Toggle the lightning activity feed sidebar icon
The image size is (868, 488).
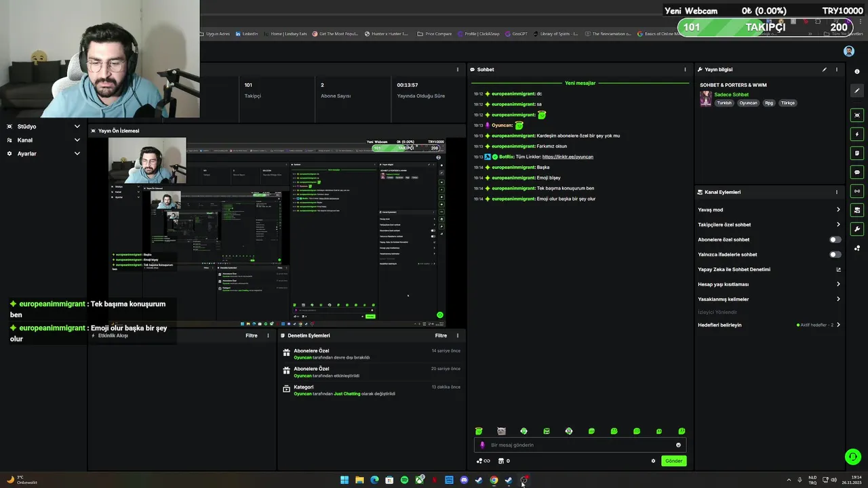[857, 134]
